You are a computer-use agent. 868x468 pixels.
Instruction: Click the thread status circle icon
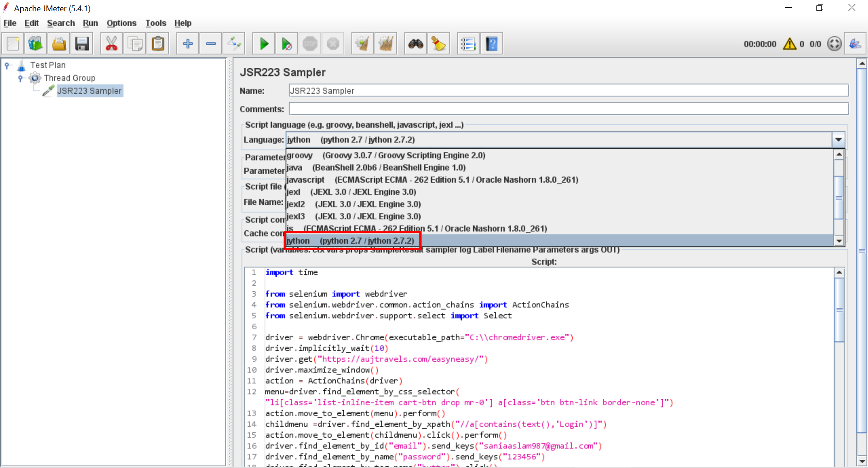pos(835,44)
